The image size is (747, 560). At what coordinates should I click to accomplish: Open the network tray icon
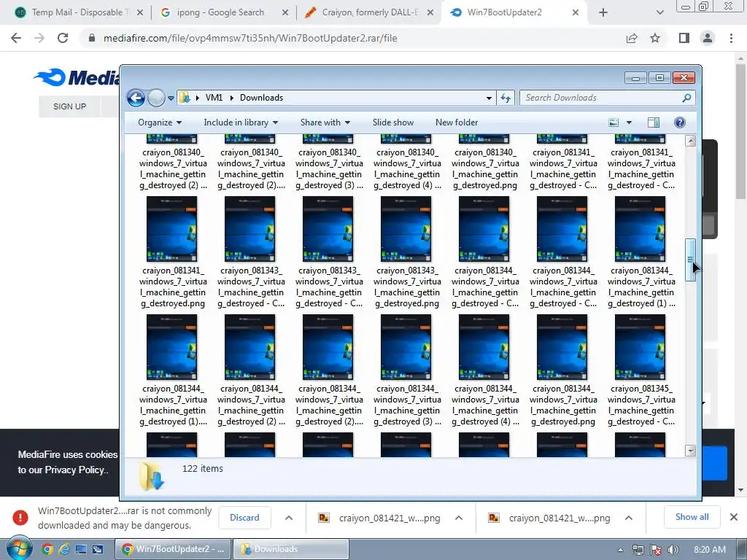[x=638, y=550]
